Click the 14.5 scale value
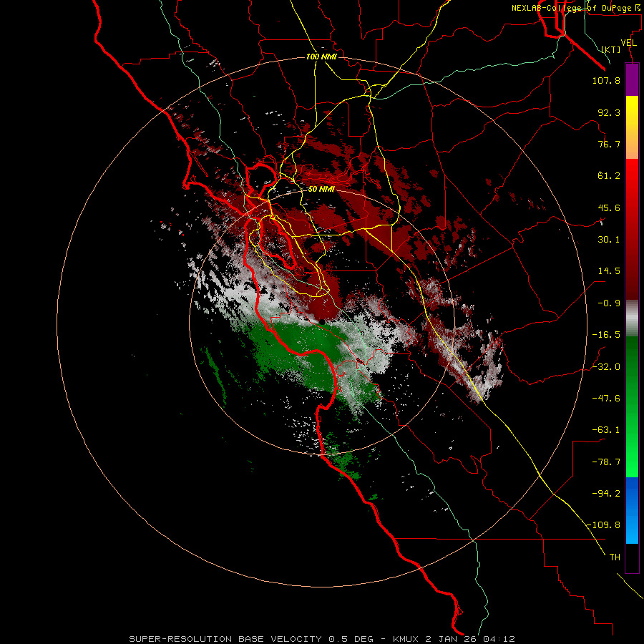Image resolution: width=644 pixels, height=644 pixels. tap(609, 271)
